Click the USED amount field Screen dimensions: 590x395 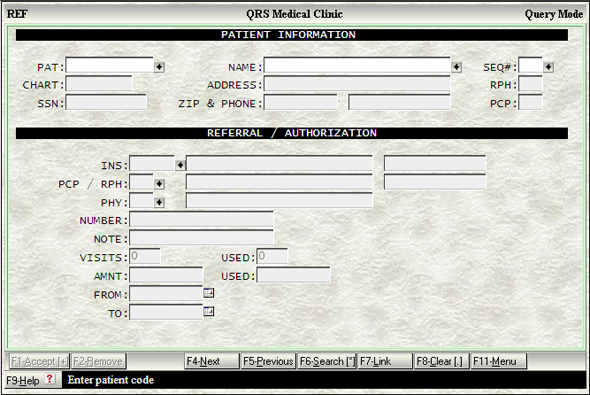click(293, 275)
